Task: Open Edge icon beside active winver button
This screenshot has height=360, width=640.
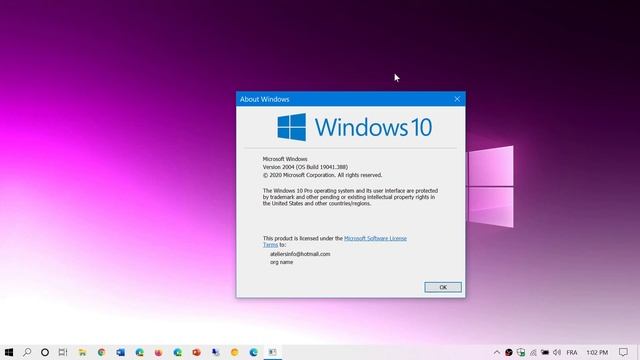Action: click(253, 352)
